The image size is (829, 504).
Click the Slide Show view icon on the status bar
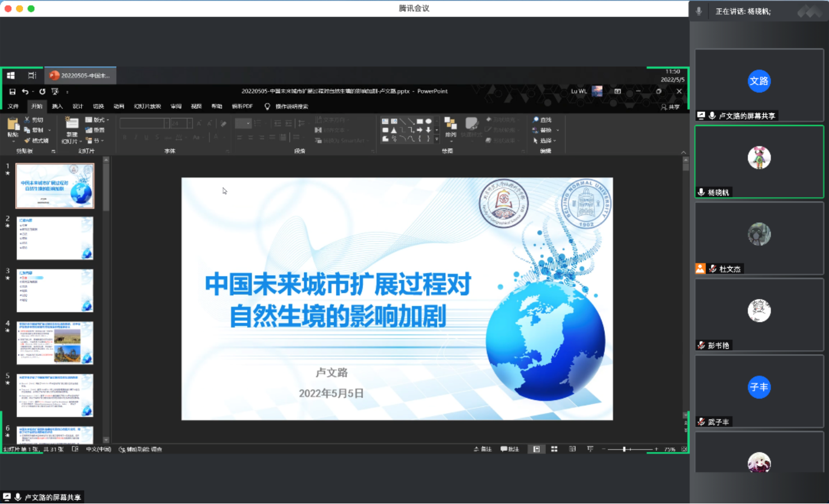[589, 449]
